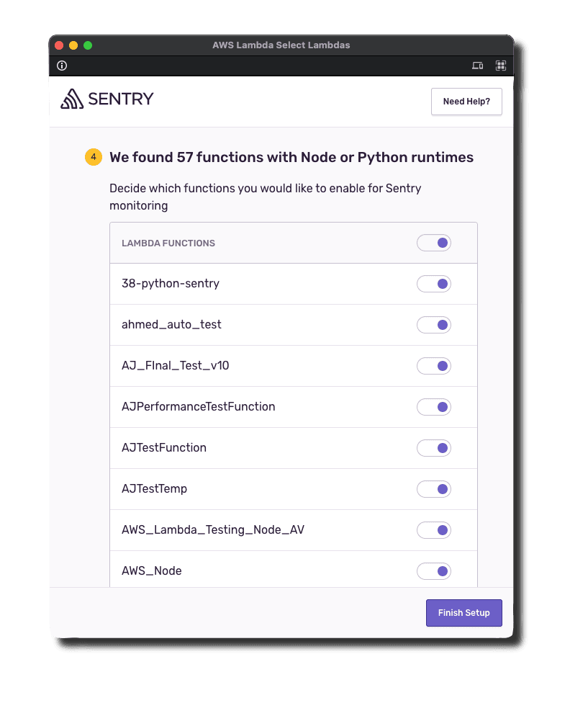
Task: Click the info circle icon in toolbar
Action: coord(62,66)
